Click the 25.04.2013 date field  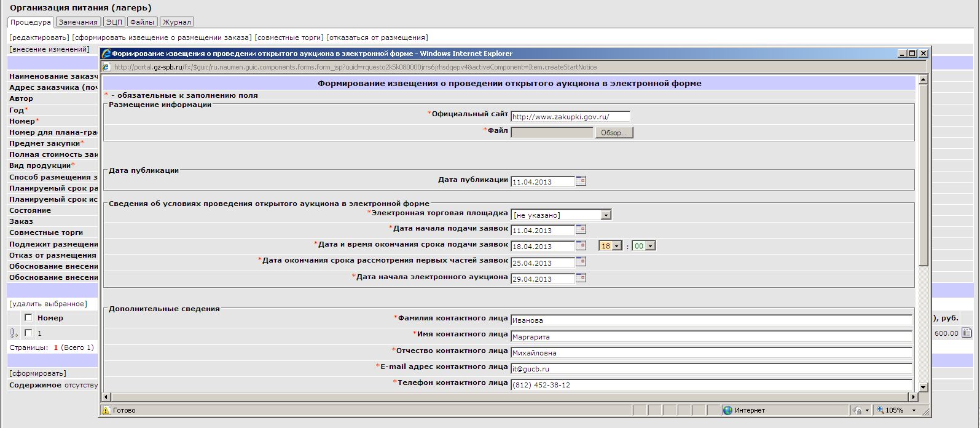coord(543,263)
